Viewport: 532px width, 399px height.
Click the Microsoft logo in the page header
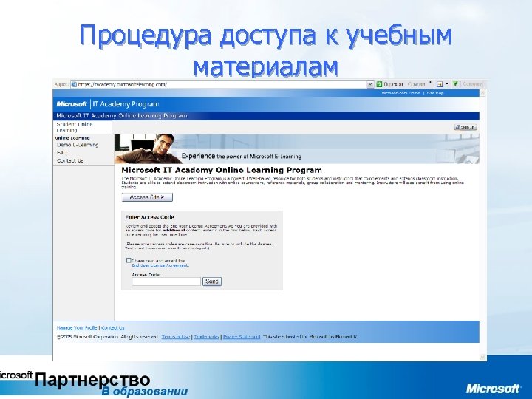click(72, 104)
